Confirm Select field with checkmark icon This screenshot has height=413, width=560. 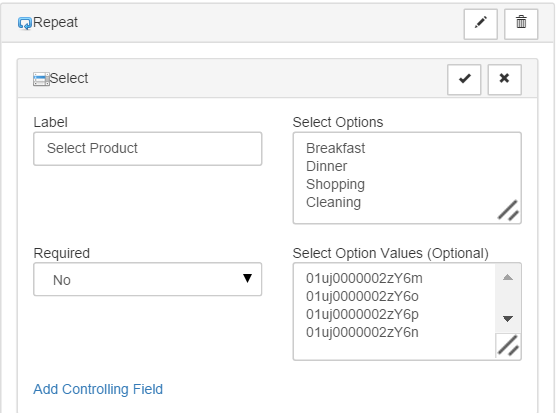464,80
